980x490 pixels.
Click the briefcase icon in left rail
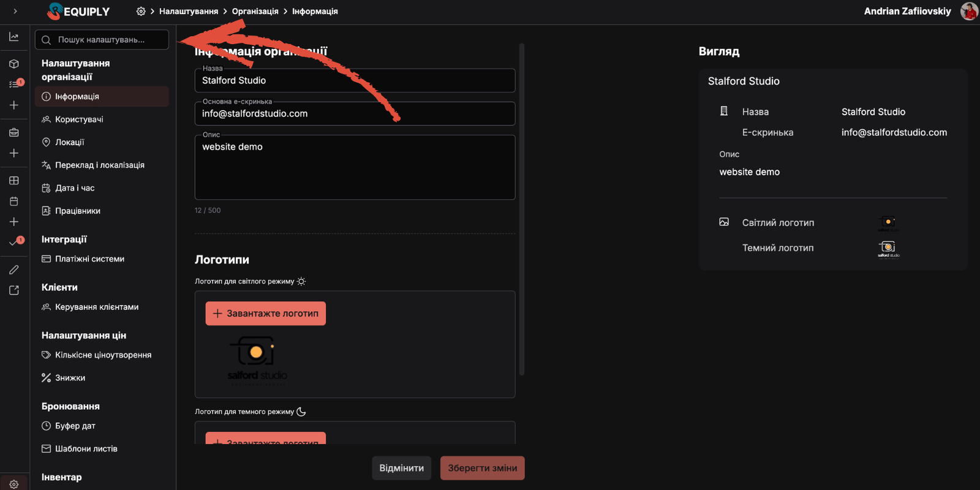click(x=14, y=132)
